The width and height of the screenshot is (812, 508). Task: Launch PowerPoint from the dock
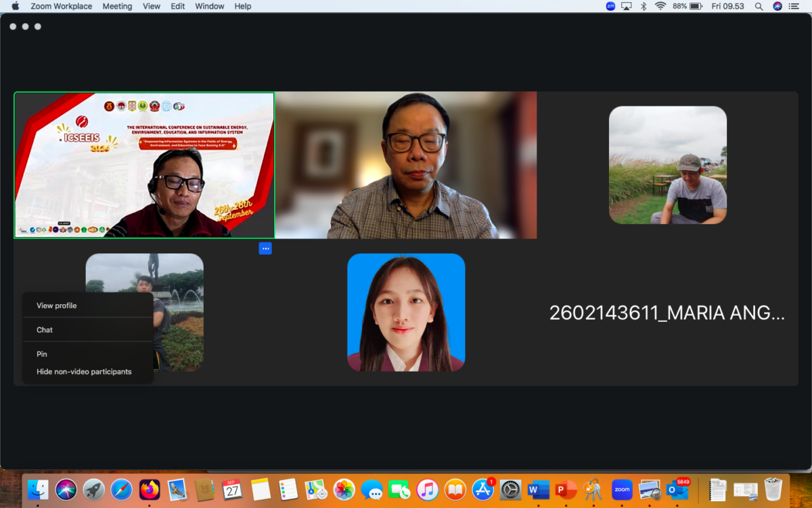coord(566,489)
